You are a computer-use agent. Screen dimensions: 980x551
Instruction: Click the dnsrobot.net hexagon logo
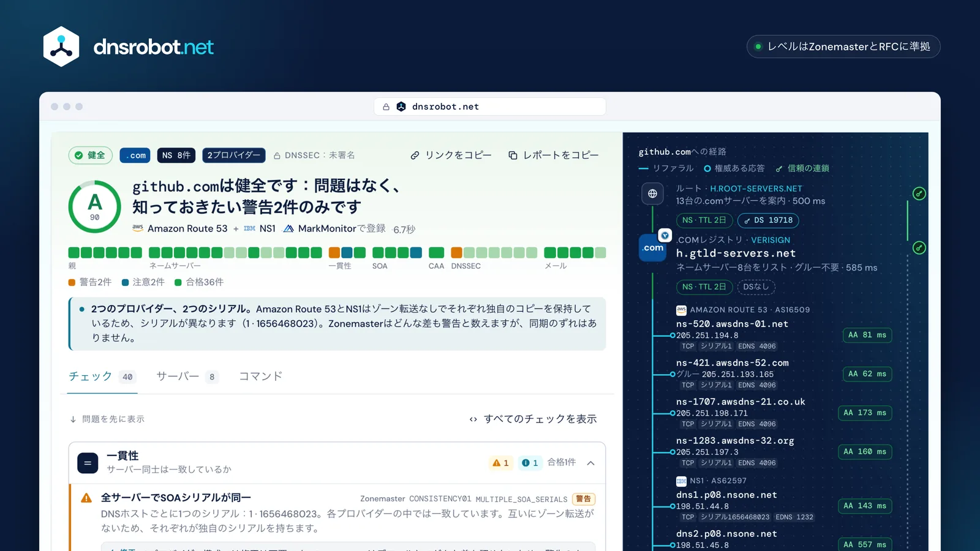point(61,47)
